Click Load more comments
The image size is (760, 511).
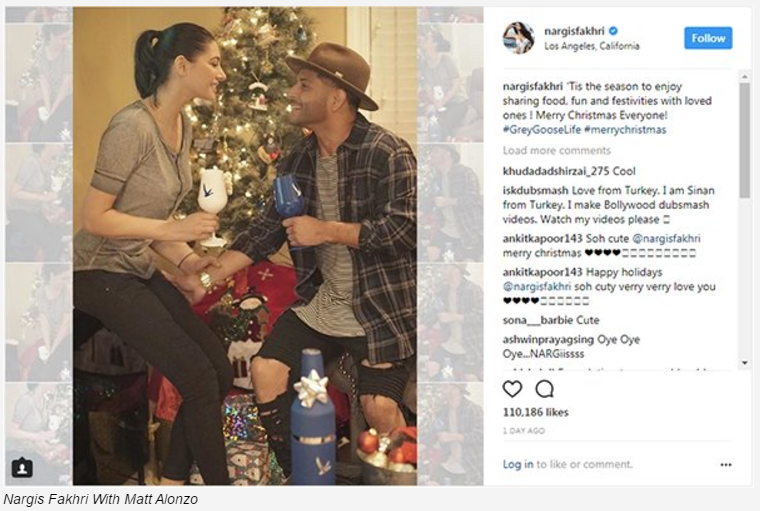click(556, 150)
